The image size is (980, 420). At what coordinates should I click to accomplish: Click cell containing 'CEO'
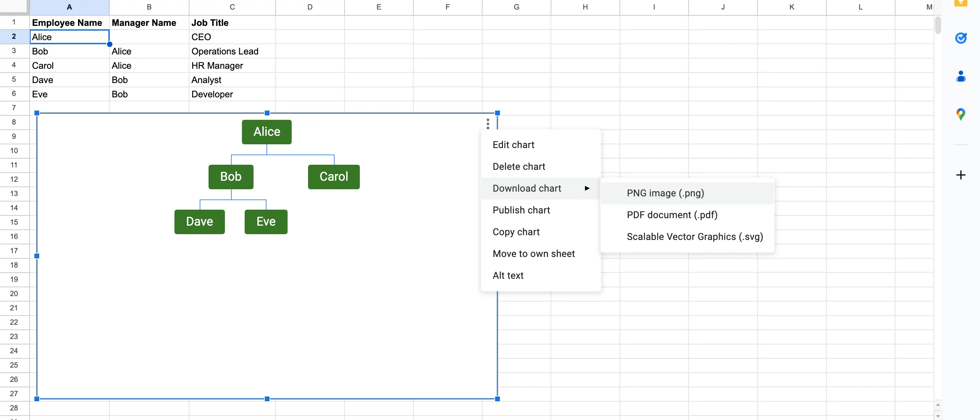[232, 37]
